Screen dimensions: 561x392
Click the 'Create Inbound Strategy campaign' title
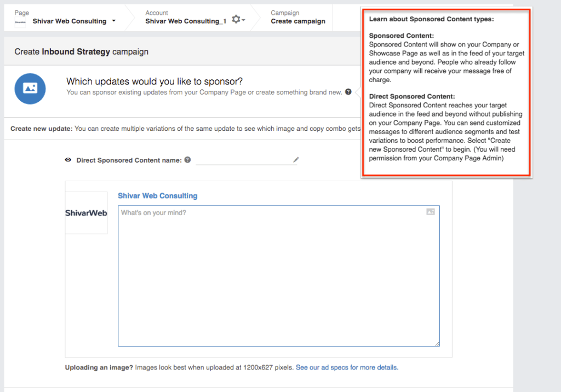tap(81, 51)
